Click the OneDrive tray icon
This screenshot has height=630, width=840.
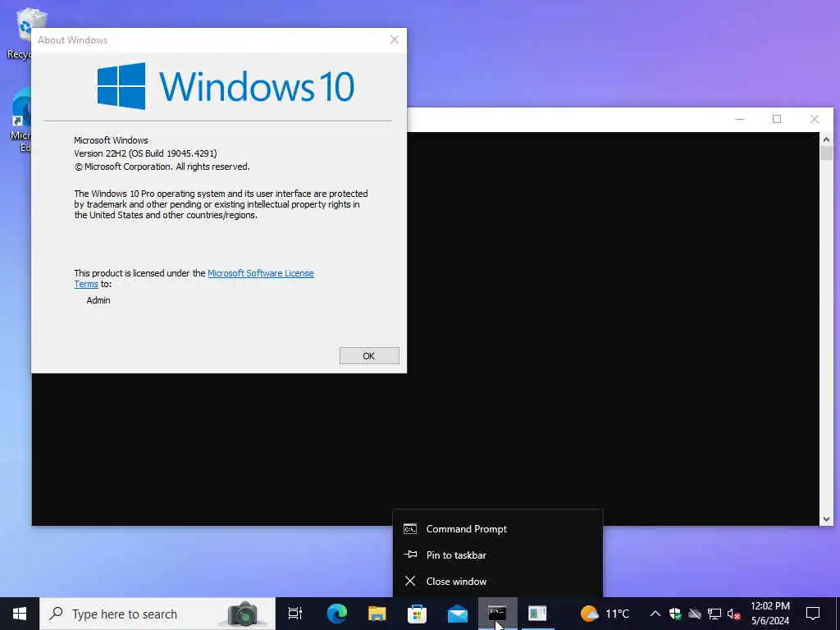click(695, 614)
